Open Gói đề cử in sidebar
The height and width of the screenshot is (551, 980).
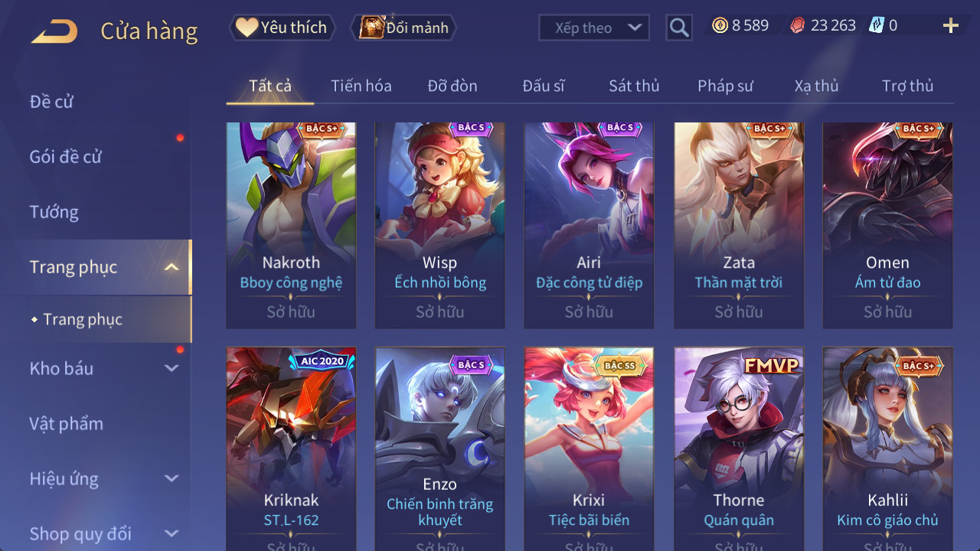pos(66,157)
